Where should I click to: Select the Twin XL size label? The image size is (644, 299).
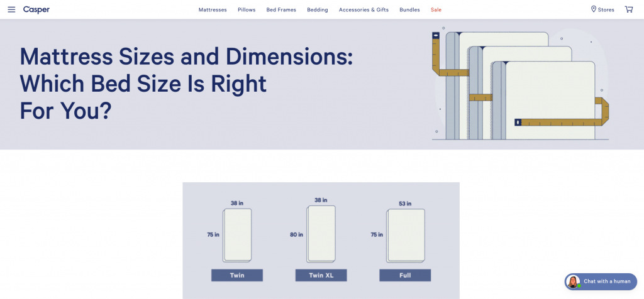click(321, 275)
